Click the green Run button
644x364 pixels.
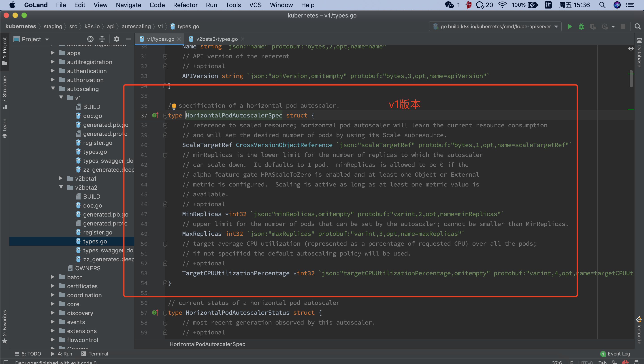570,26
